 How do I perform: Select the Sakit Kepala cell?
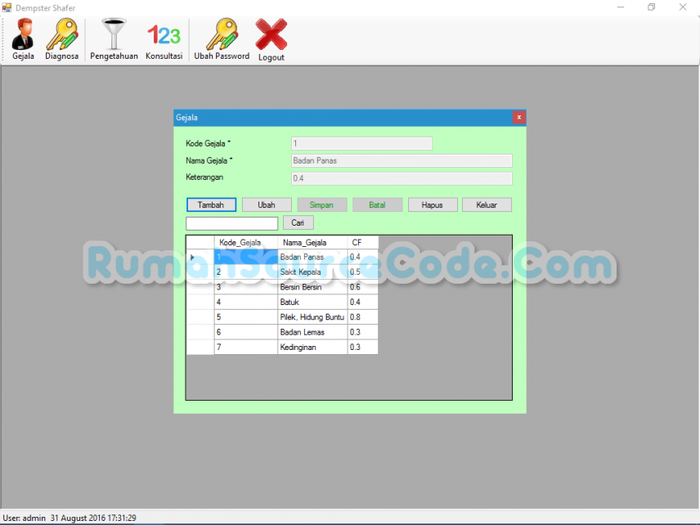coord(312,272)
